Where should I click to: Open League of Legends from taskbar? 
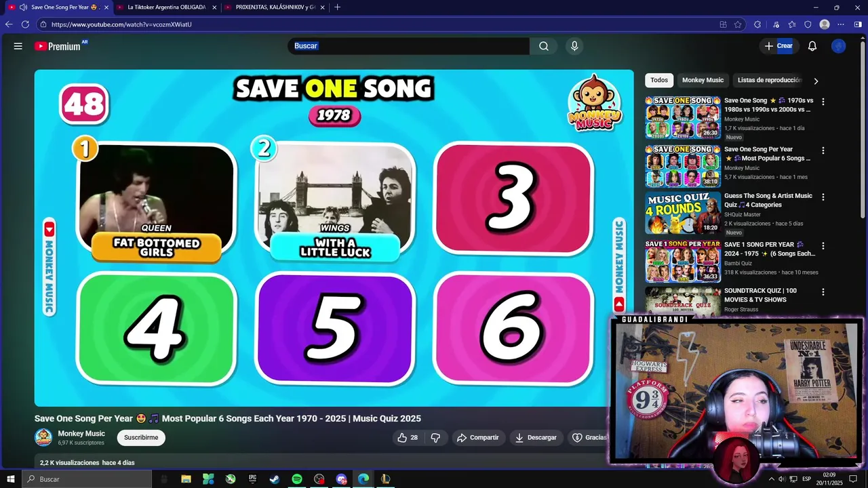(385, 479)
